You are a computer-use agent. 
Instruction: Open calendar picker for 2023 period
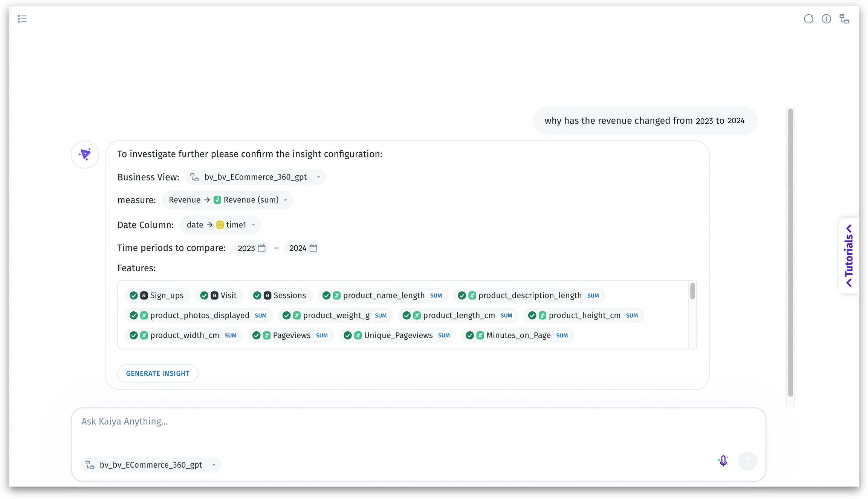click(x=261, y=248)
